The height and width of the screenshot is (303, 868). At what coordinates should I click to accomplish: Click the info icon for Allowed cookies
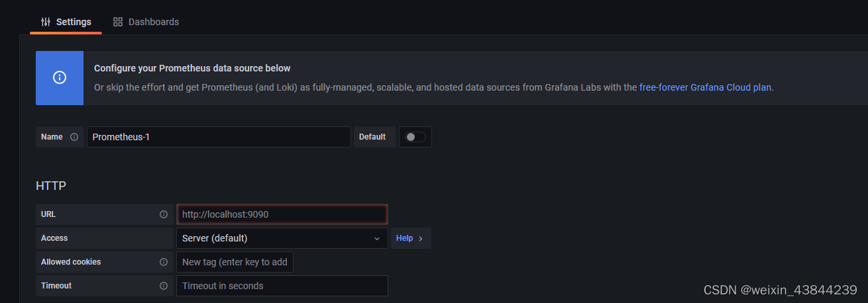point(164,262)
